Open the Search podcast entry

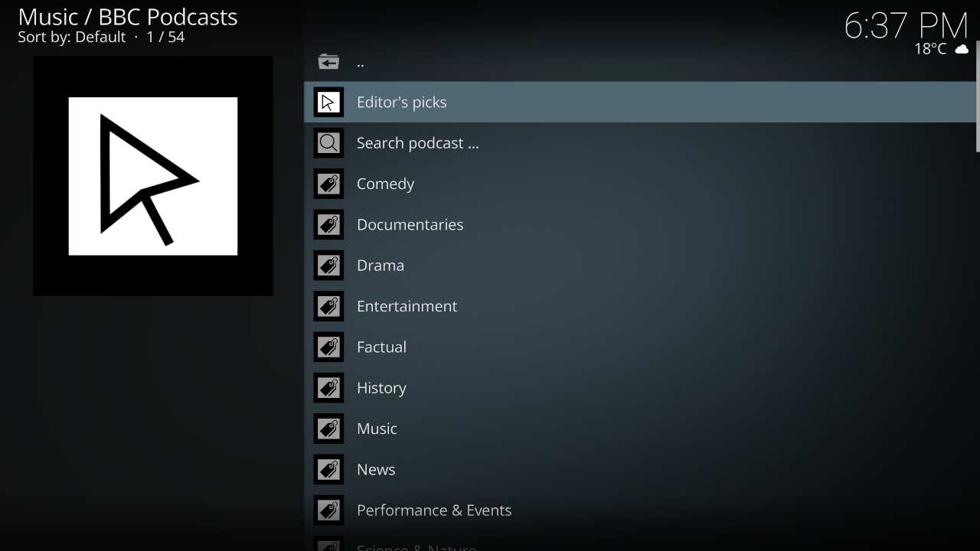[417, 143]
